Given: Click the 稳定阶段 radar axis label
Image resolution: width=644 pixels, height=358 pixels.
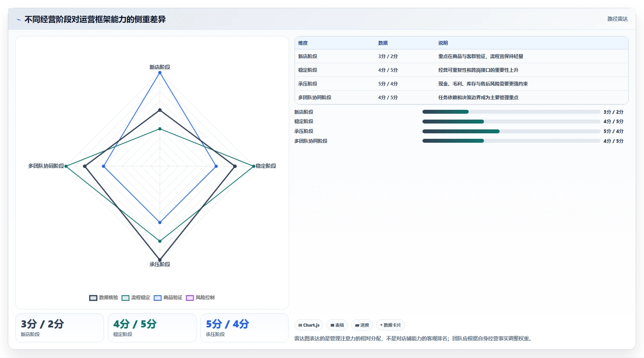Looking at the screenshot, I should pos(266,166).
